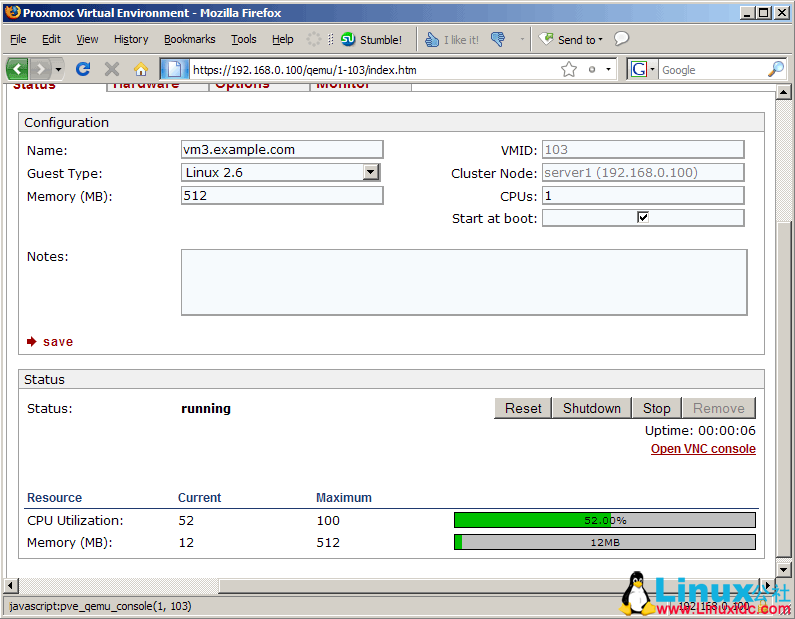Click the search magnifier icon

pyautogui.click(x=775, y=69)
